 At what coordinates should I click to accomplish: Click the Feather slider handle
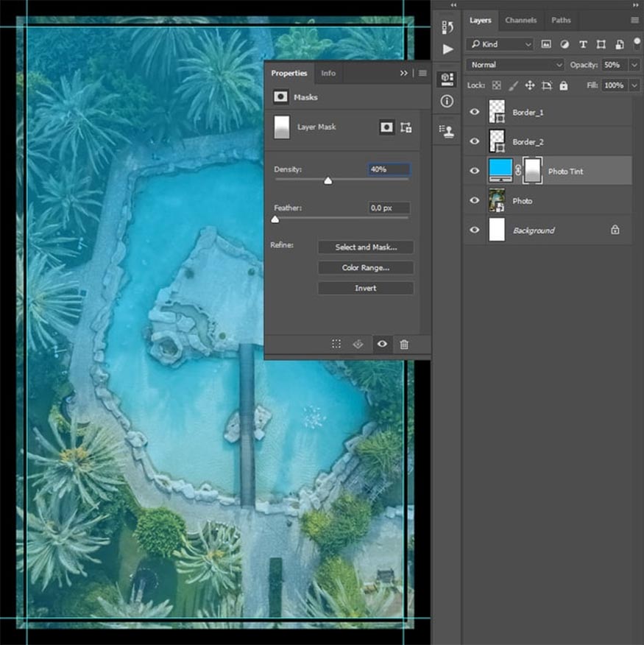click(x=275, y=219)
